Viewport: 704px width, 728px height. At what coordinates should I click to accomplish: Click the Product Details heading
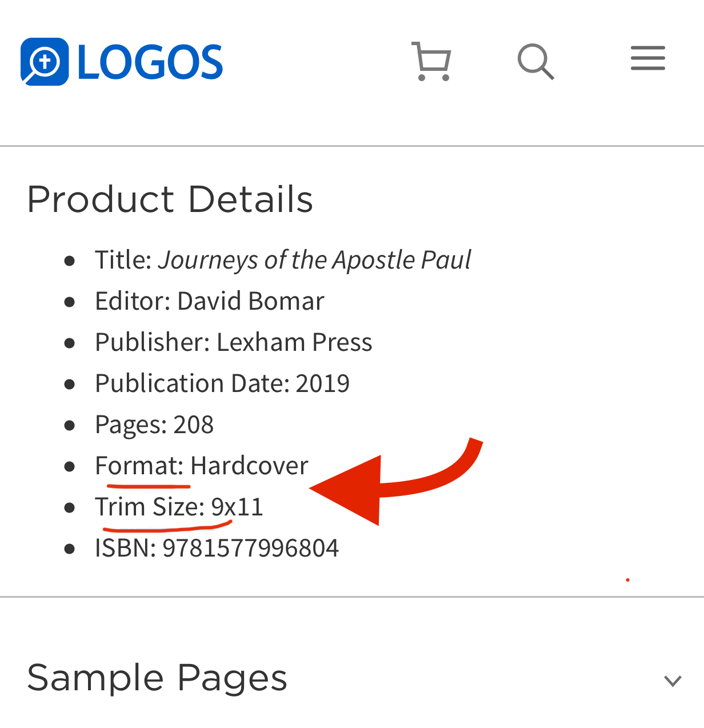click(170, 199)
